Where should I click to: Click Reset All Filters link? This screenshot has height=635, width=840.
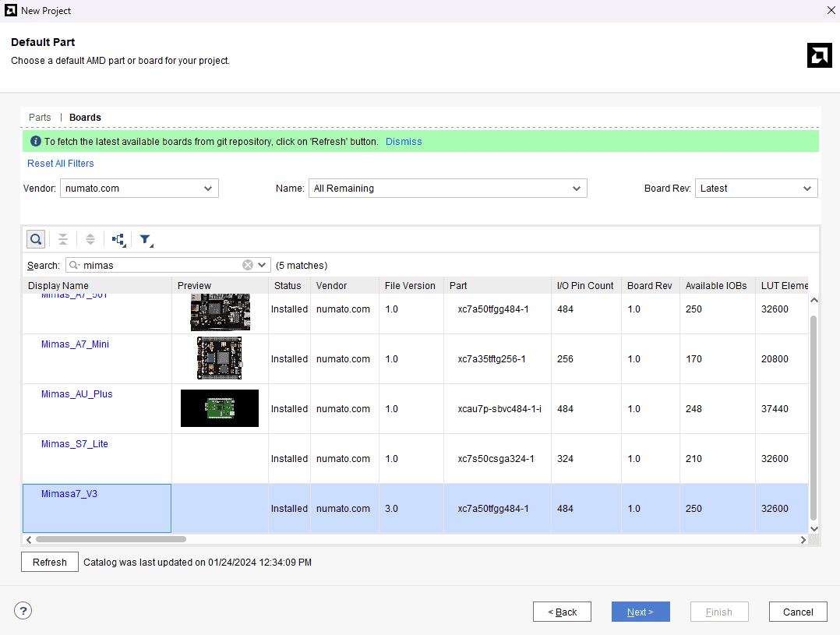[x=61, y=164]
